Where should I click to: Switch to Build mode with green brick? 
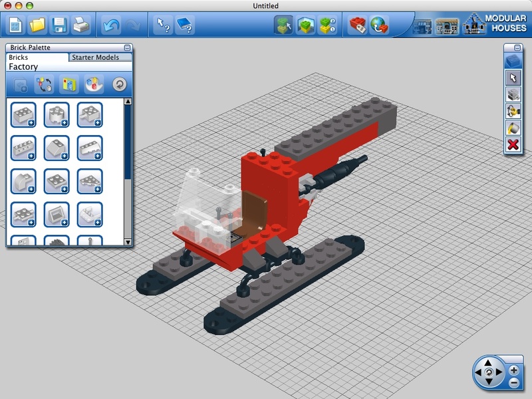pos(284,25)
